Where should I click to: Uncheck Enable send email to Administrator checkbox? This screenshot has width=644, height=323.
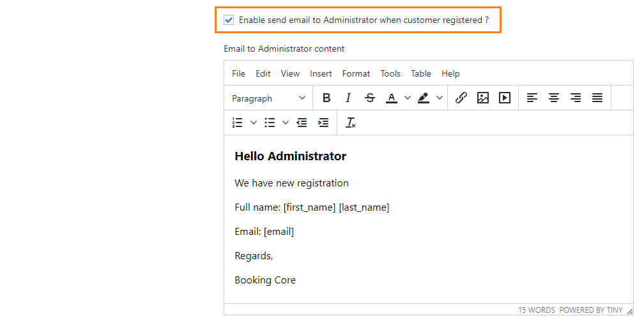229,20
